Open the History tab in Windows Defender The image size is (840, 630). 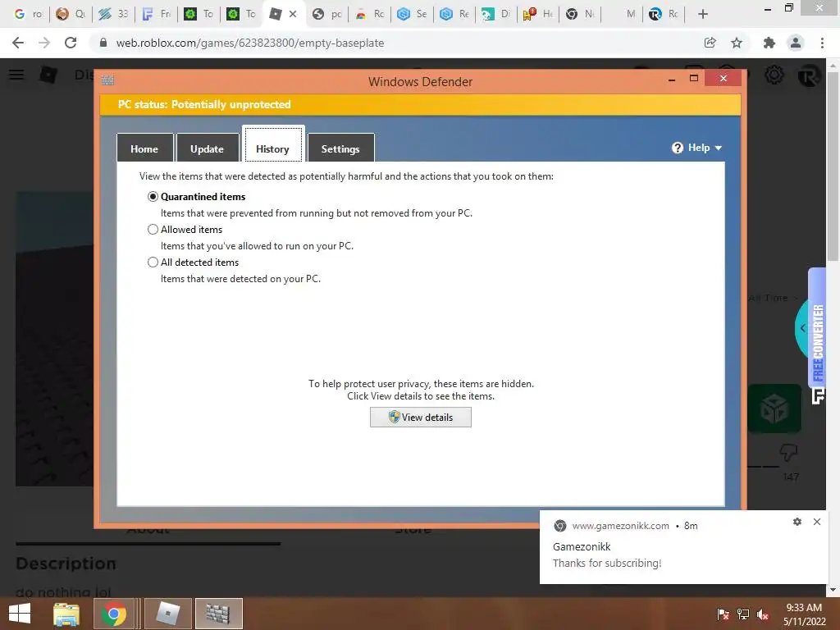[x=272, y=144]
